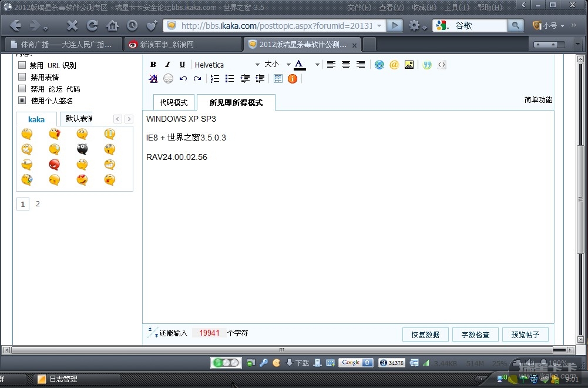The width and height of the screenshot is (588, 388).
Task: Pick the font color A swatch
Action: point(299,65)
